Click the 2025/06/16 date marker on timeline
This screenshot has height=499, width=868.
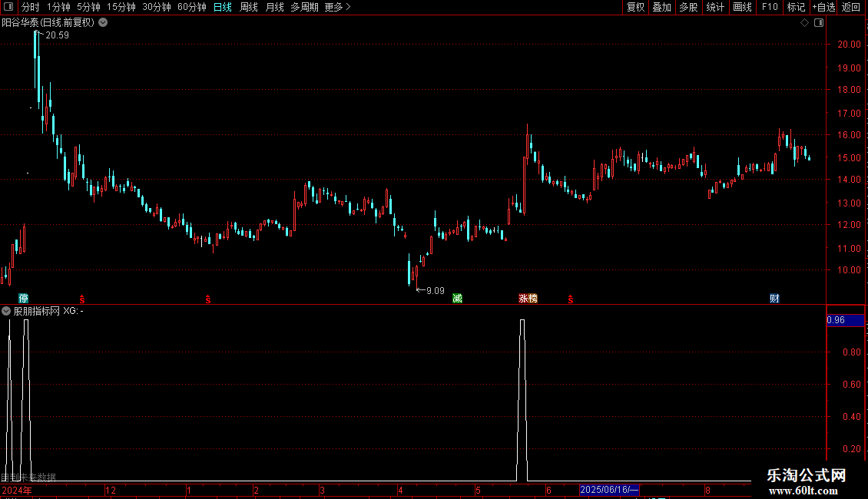click(x=609, y=490)
